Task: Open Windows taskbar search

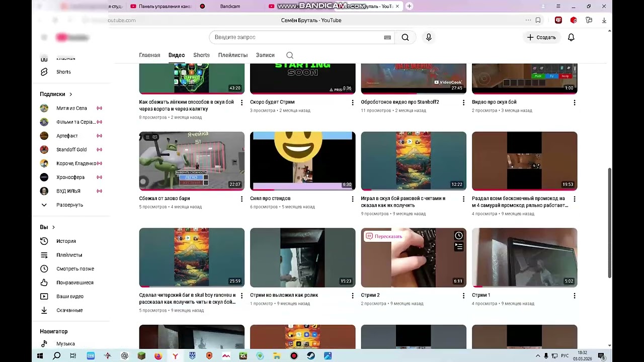Action: coord(57,356)
